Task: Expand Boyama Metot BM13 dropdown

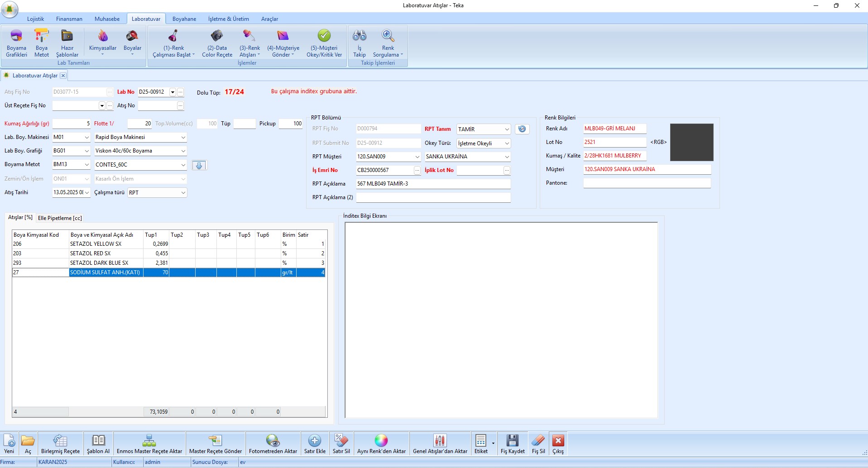Action: (x=87, y=164)
